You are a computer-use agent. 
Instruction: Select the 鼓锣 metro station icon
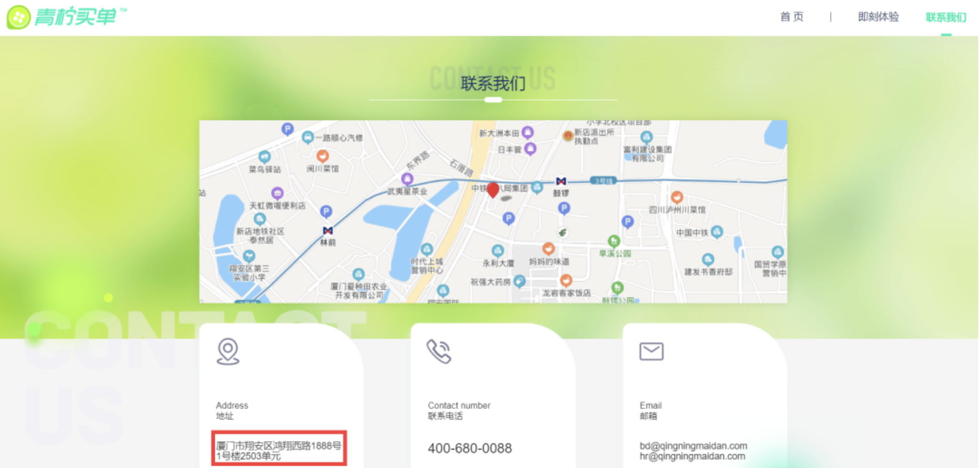click(x=560, y=181)
